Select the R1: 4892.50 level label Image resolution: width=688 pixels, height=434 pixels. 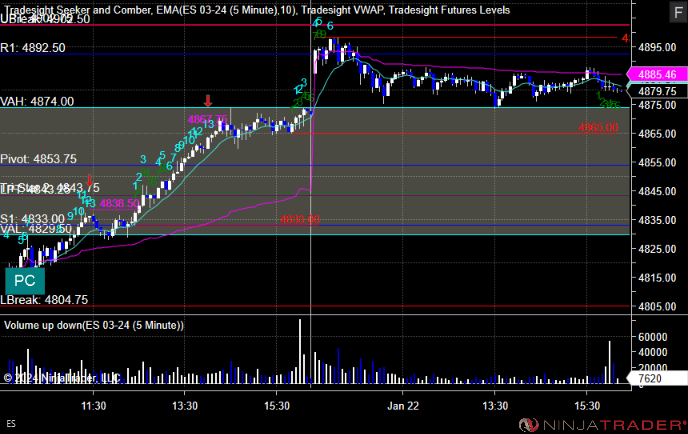click(33, 48)
